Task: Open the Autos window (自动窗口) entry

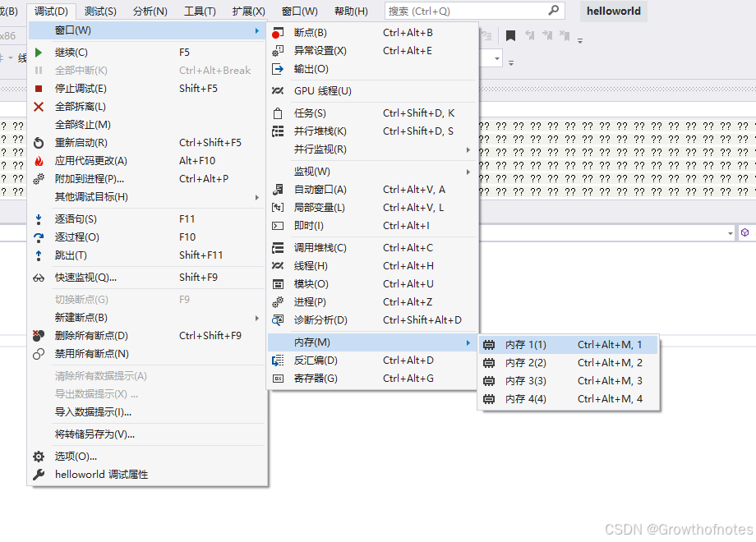Action: (373, 190)
